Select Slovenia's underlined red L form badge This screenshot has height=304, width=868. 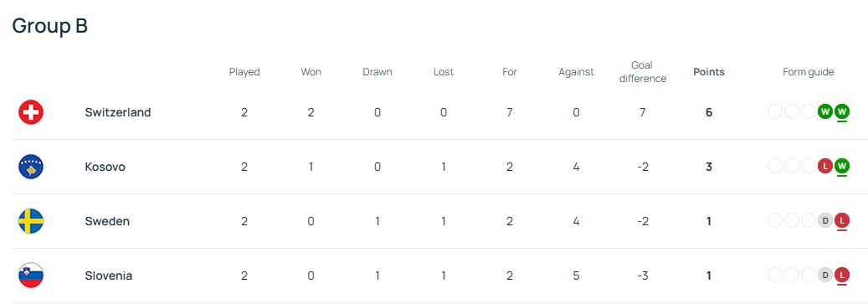coord(842,276)
